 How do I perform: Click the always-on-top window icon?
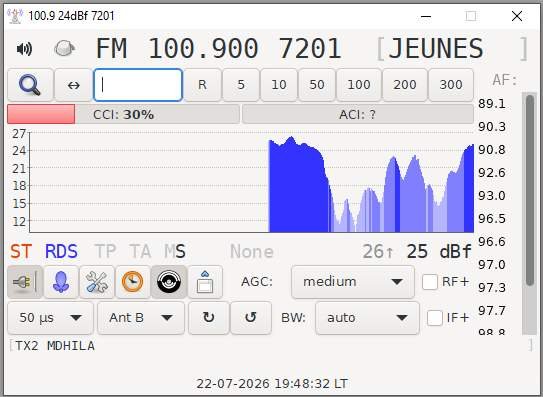pos(205,282)
